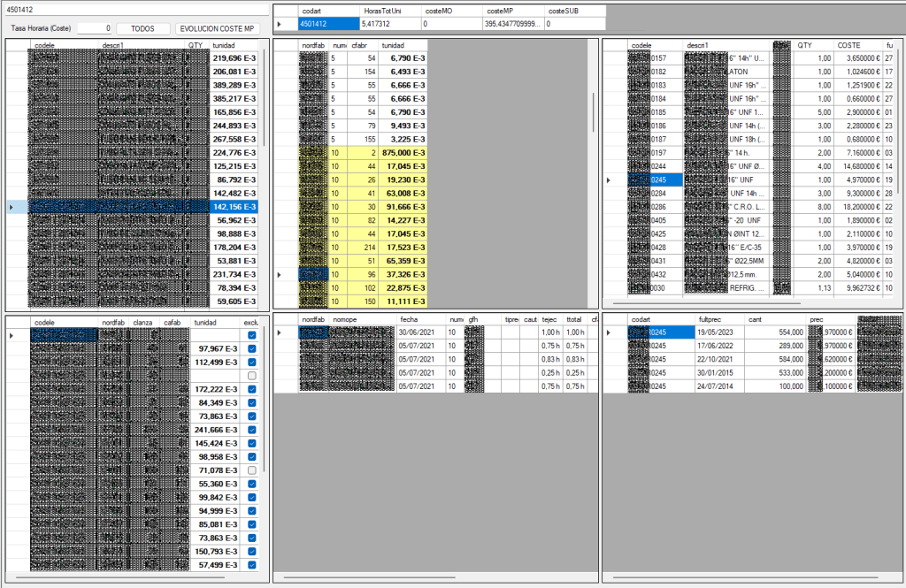Click the row indicator arrow of the 19/05/2023 row
906x588 pixels.
(610, 332)
